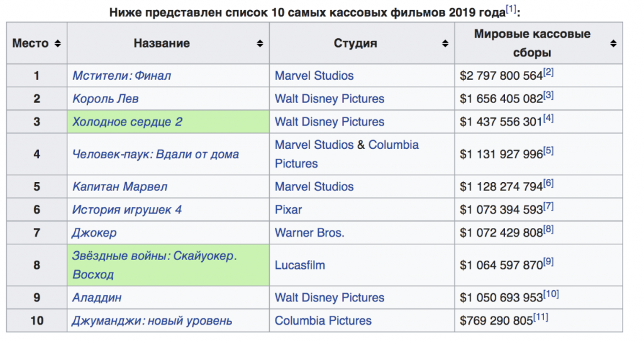The width and height of the screenshot is (644, 341).
Task: Open the Мстители: Финал film link
Action: pyautogui.click(x=121, y=75)
